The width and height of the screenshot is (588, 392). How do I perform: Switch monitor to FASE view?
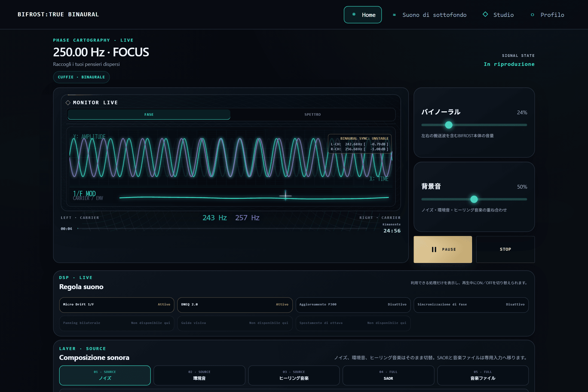[149, 115]
